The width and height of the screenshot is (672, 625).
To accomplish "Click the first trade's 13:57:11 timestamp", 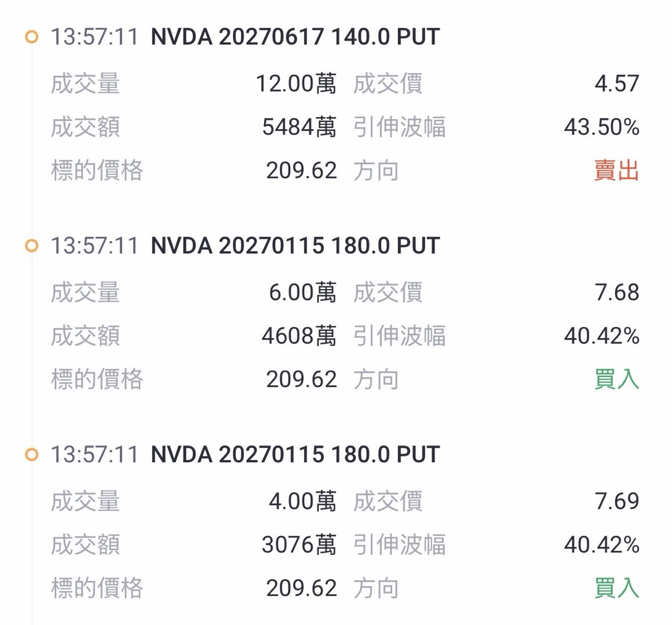I will coord(94,36).
